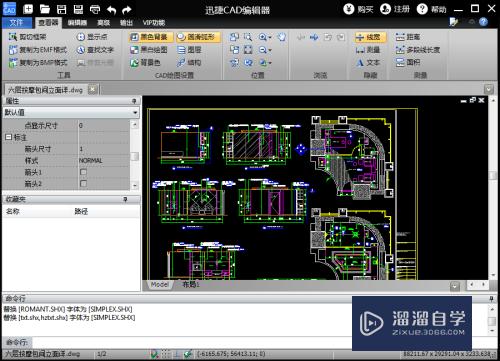
Task: Click the zoom out magnifier icon
Action: click(x=263, y=50)
